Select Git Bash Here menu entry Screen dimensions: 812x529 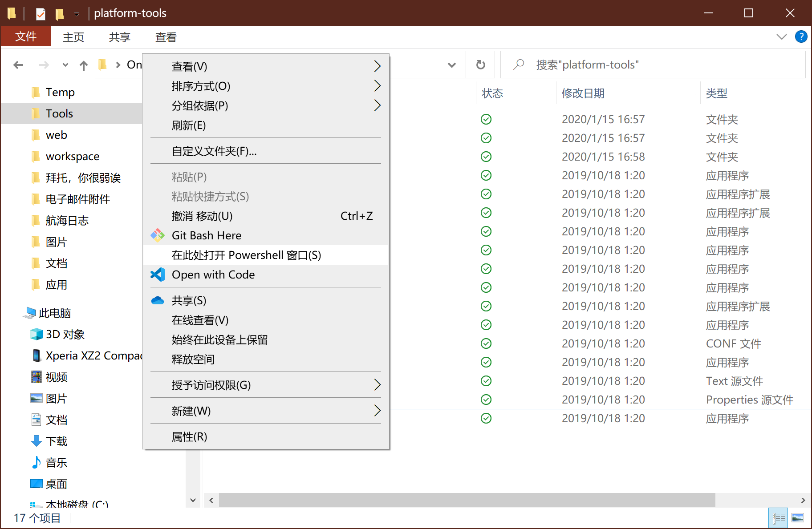(x=266, y=235)
